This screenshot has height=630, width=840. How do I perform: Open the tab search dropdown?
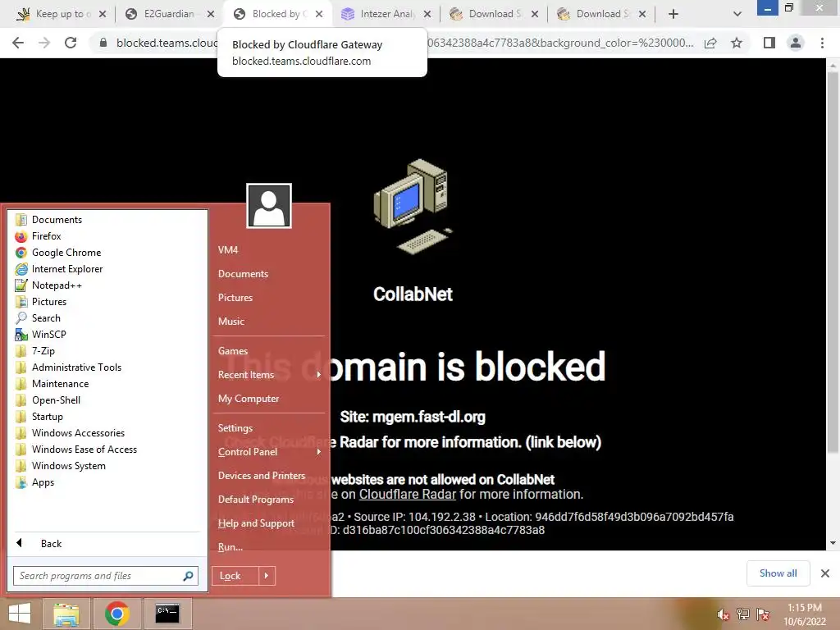pyautogui.click(x=737, y=14)
